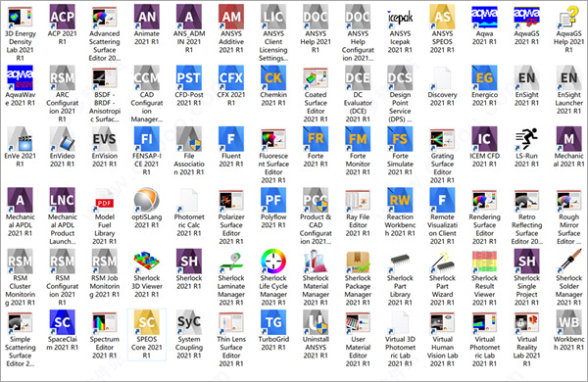Select the Aqwa 2021 R1 icon
588x382 pixels.
point(484,17)
